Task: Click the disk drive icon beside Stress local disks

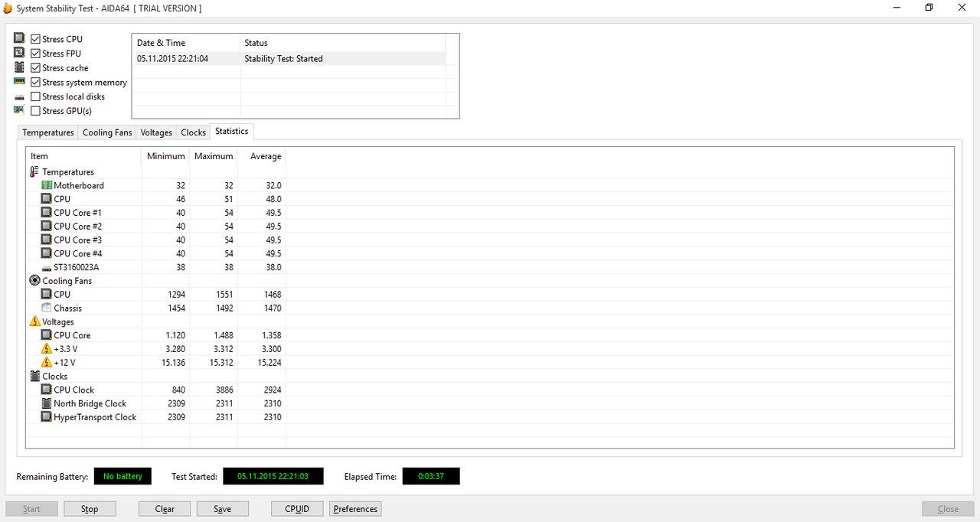Action: (x=19, y=97)
